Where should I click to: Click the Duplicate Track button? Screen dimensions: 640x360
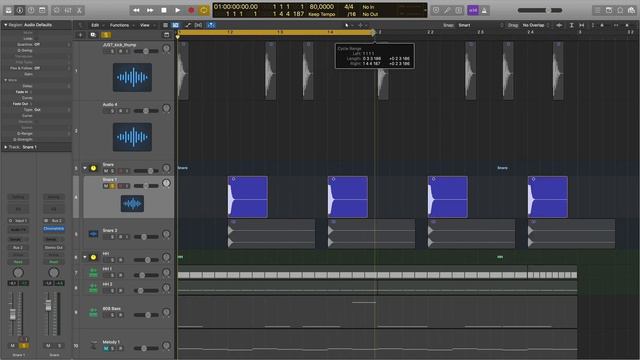click(x=93, y=35)
